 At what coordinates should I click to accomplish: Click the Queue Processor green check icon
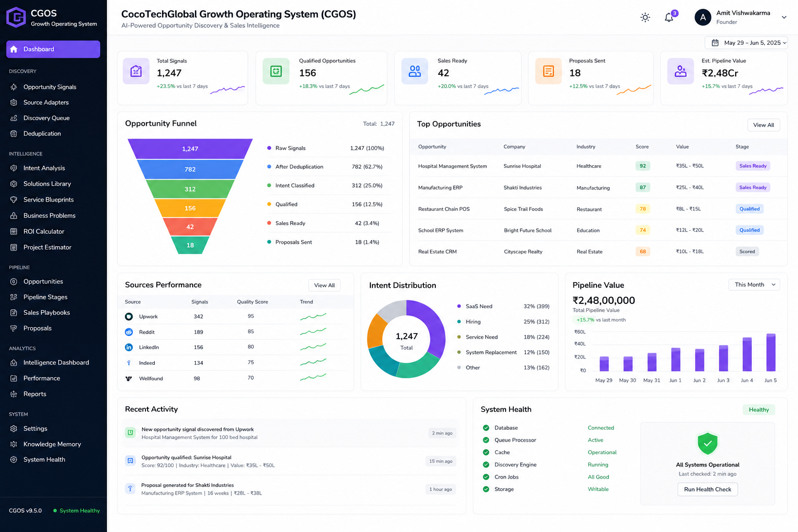(x=486, y=440)
